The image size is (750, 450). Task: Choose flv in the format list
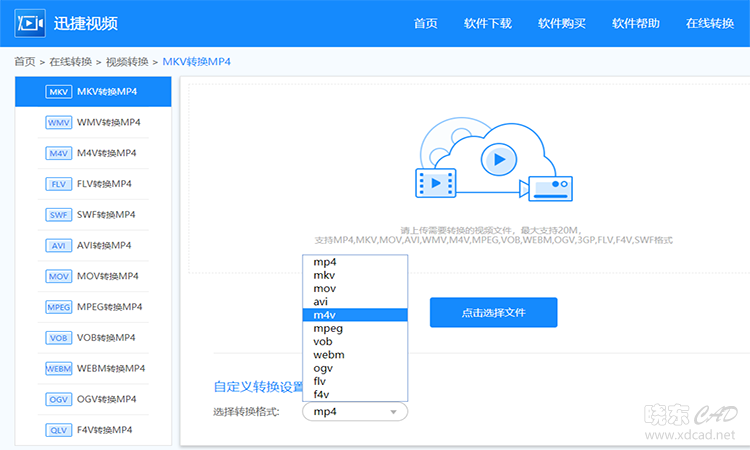point(355,382)
